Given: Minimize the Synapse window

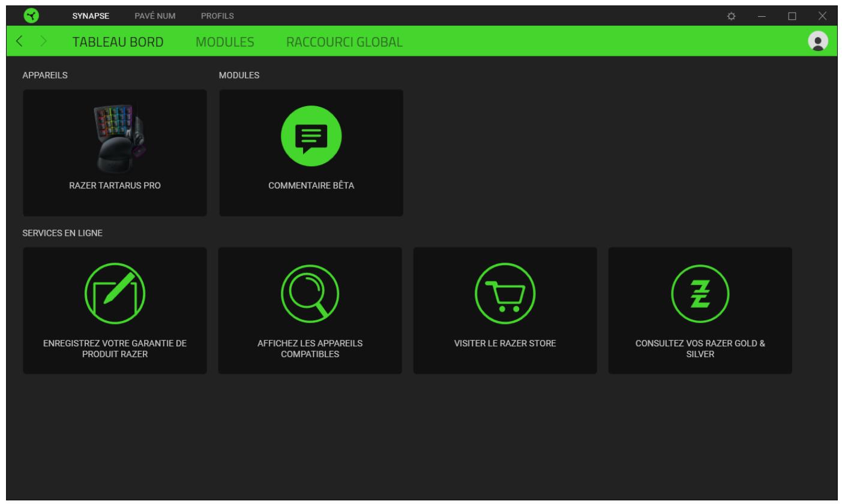Looking at the screenshot, I should click(762, 16).
